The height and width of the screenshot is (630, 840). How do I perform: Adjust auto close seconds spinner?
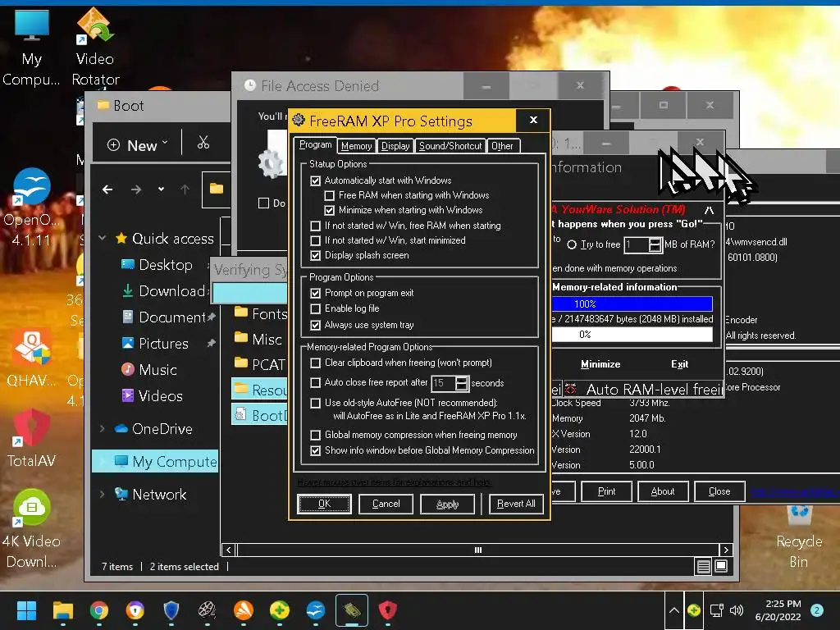click(461, 383)
